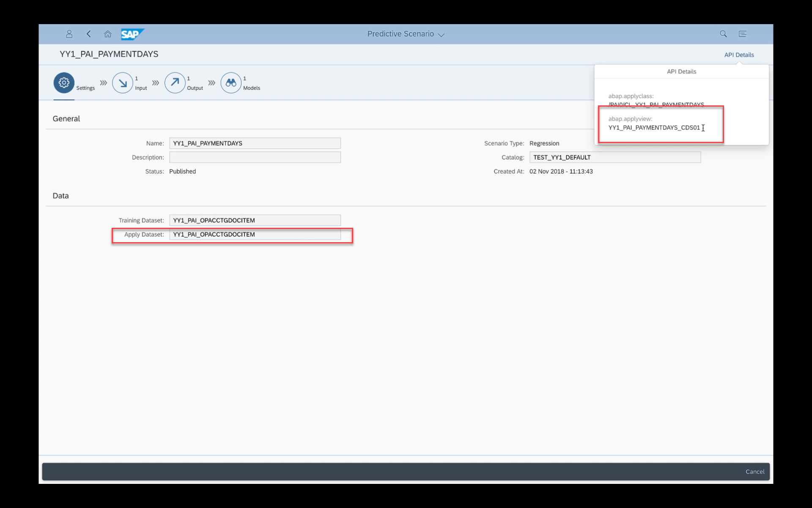The height and width of the screenshot is (508, 812).
Task: Select the Input arrow step icon
Action: point(123,83)
